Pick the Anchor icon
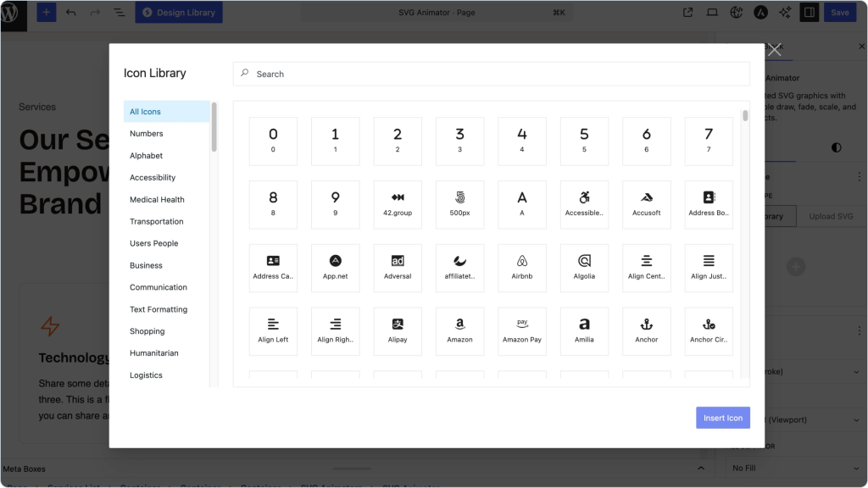 [x=646, y=331]
